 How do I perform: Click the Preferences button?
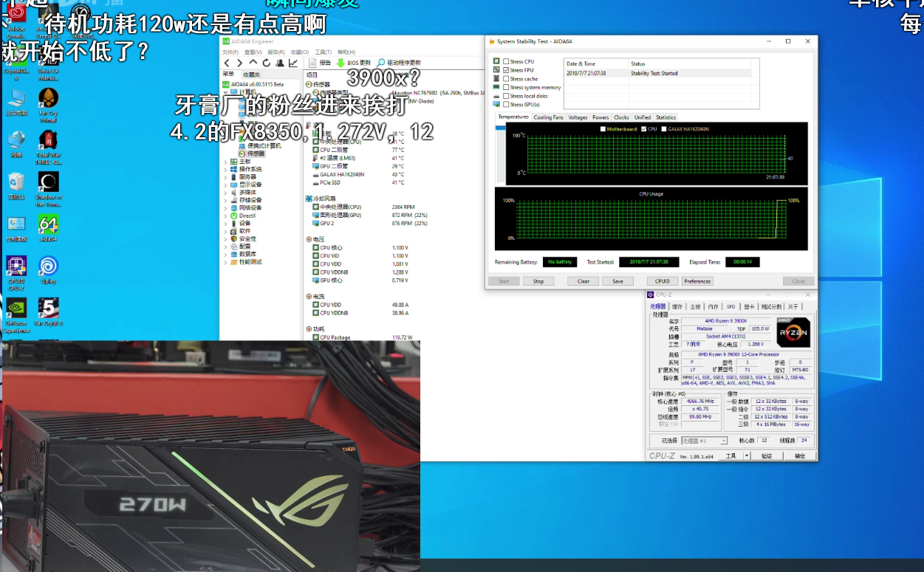pyautogui.click(x=697, y=281)
